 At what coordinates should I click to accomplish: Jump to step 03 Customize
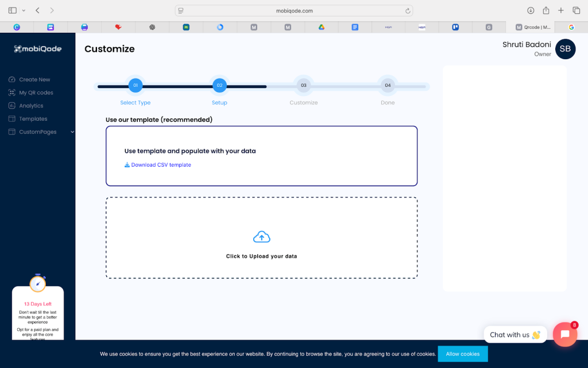[304, 86]
